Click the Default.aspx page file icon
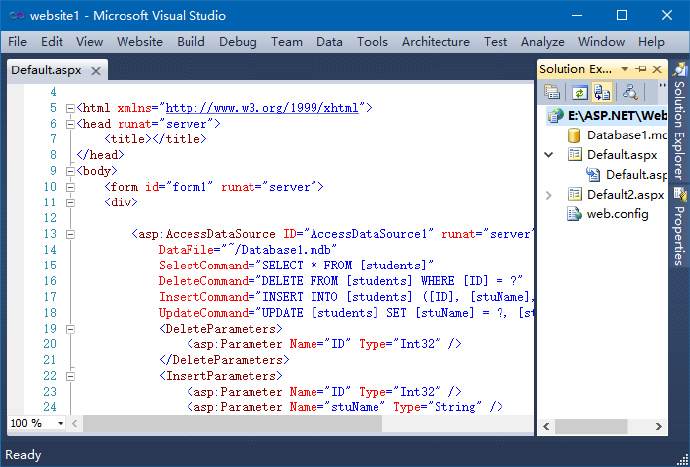Image resolution: width=690 pixels, height=467 pixels. (x=574, y=154)
